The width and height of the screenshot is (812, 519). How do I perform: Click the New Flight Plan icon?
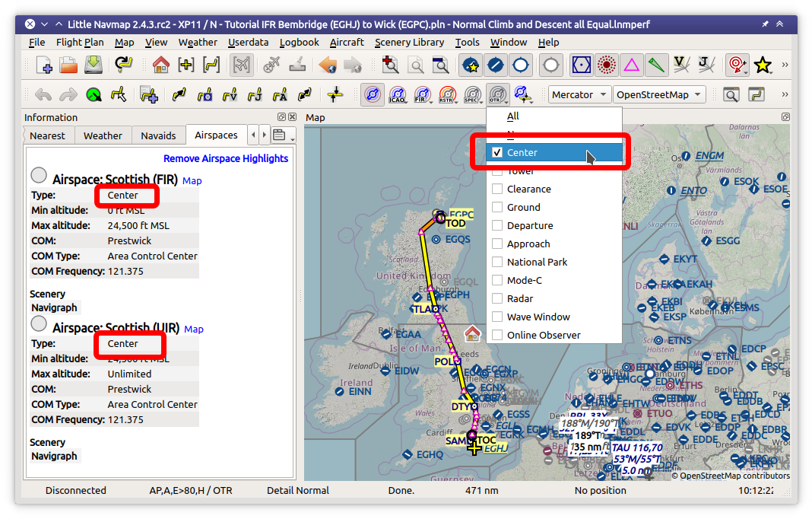44,65
